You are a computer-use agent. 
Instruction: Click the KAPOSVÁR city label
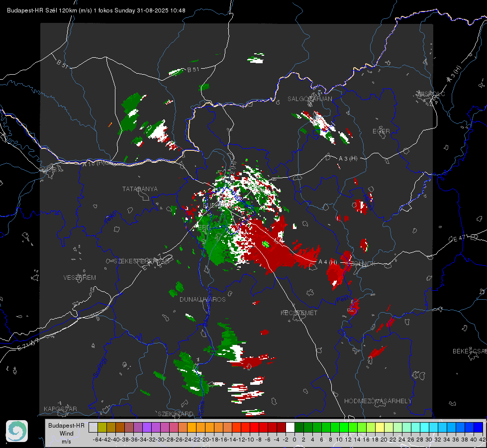click(x=60, y=409)
